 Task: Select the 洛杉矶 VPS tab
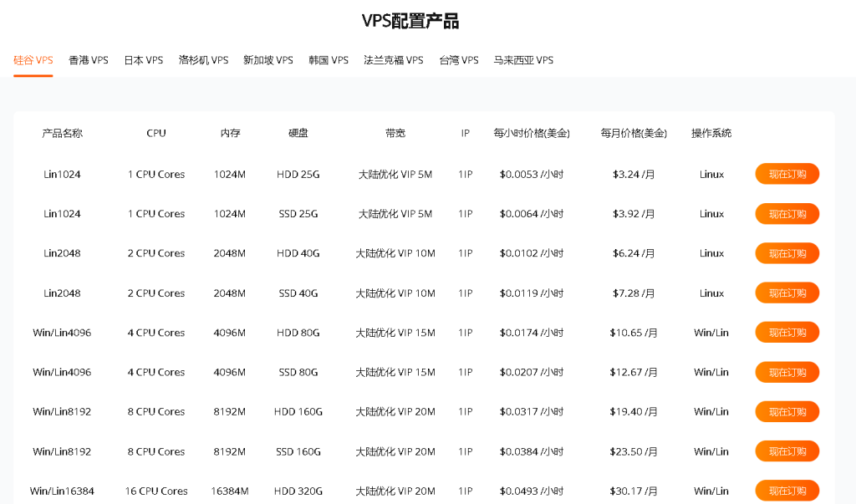point(203,60)
